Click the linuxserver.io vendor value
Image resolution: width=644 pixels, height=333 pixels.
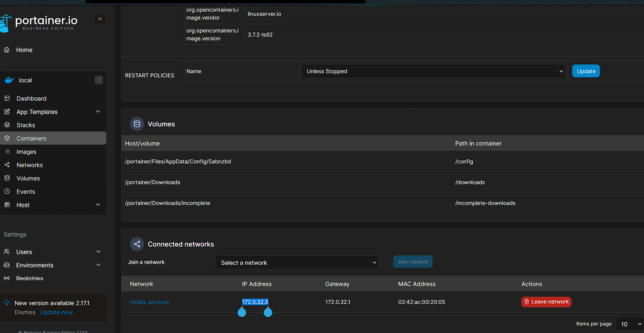[264, 14]
